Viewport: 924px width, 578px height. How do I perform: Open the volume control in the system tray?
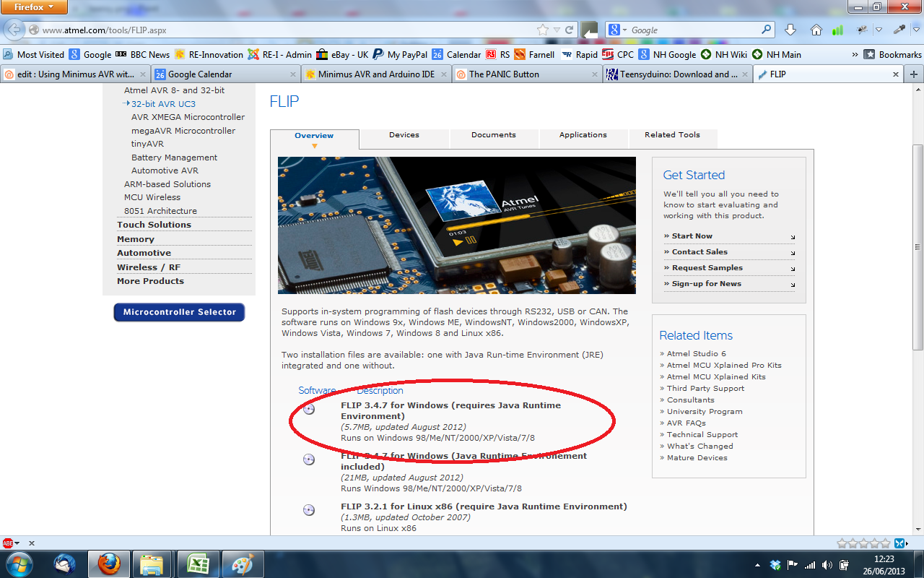(827, 565)
